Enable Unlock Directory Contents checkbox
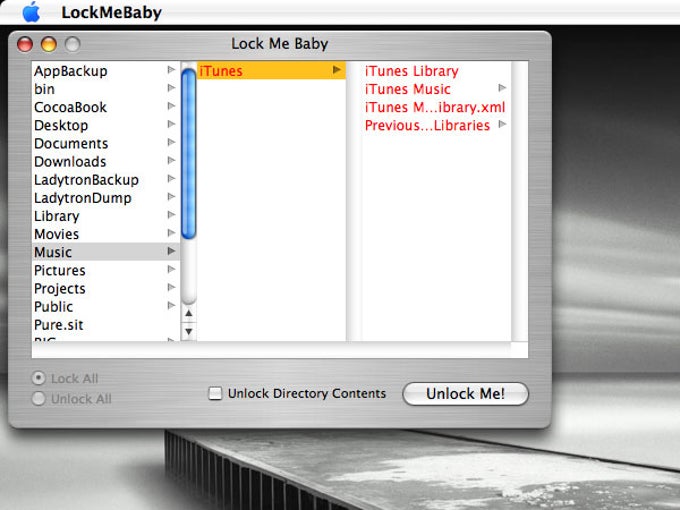Viewport: 680px width, 510px height. (x=215, y=393)
